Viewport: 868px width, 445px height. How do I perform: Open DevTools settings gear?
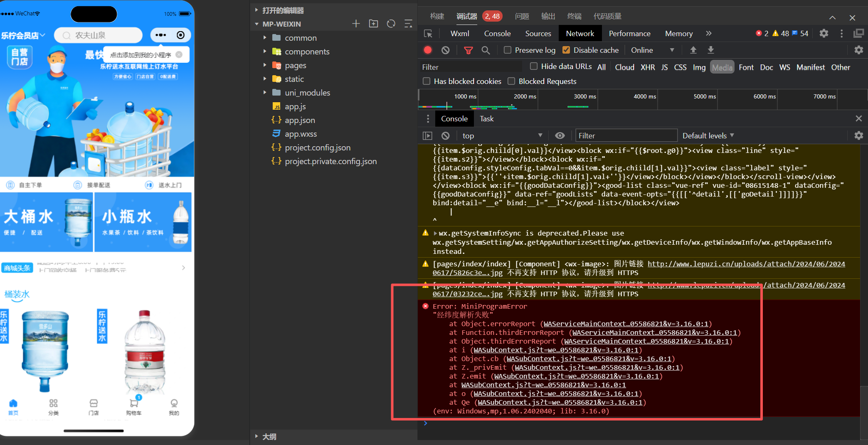824,34
